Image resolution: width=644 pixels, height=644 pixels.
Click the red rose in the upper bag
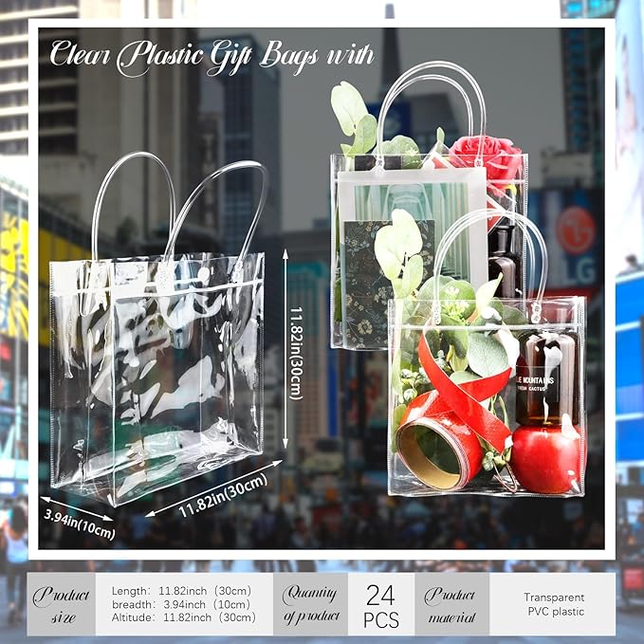pos(486,157)
